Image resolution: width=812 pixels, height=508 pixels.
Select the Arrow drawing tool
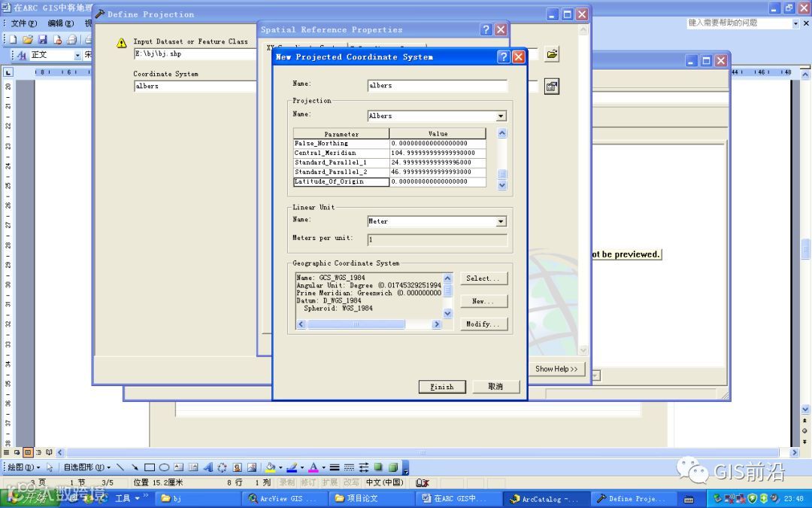point(135,467)
